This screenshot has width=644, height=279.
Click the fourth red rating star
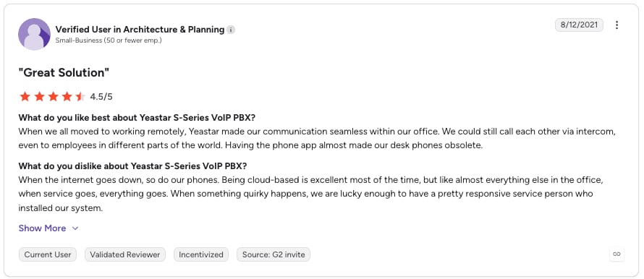67,97
